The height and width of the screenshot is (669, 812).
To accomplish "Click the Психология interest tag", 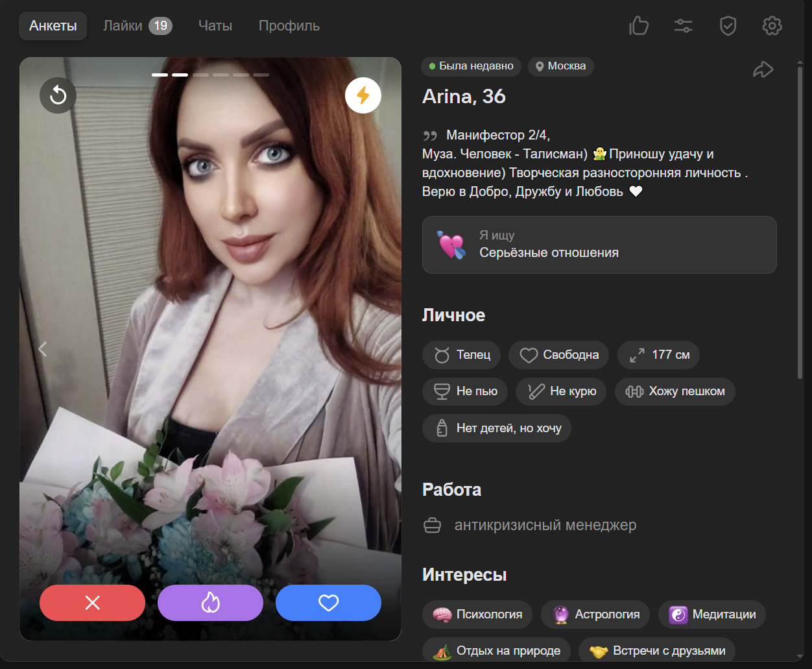I will click(x=477, y=614).
